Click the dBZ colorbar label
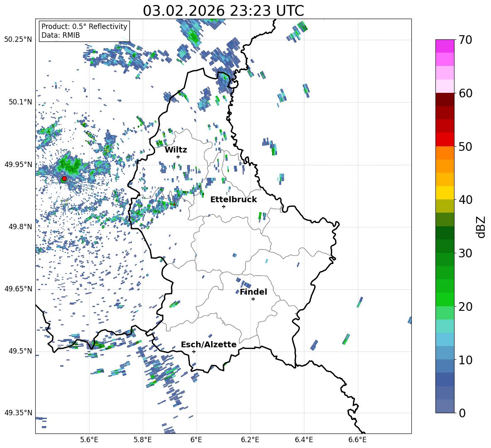491x448 pixels. pyautogui.click(x=481, y=227)
